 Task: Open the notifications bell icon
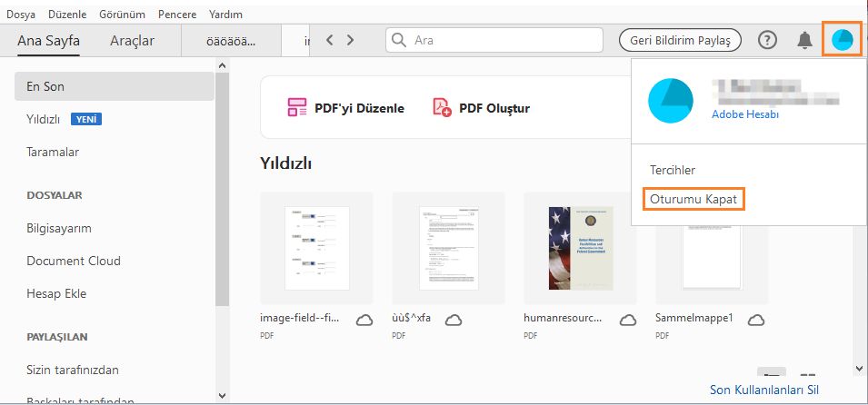pos(804,40)
